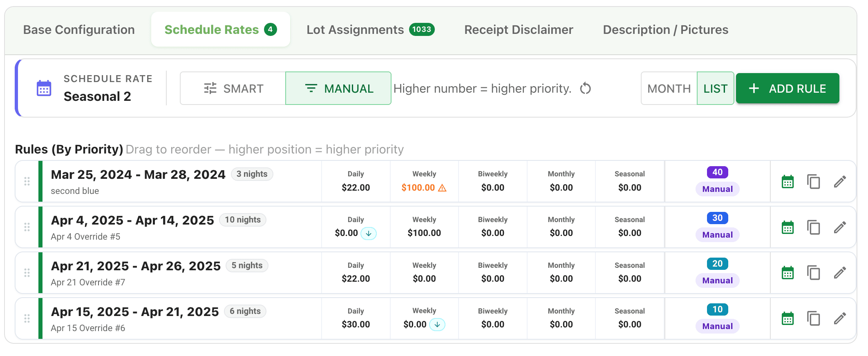
Task: Click the orange $100.00 weekly rate
Action: [x=418, y=188]
